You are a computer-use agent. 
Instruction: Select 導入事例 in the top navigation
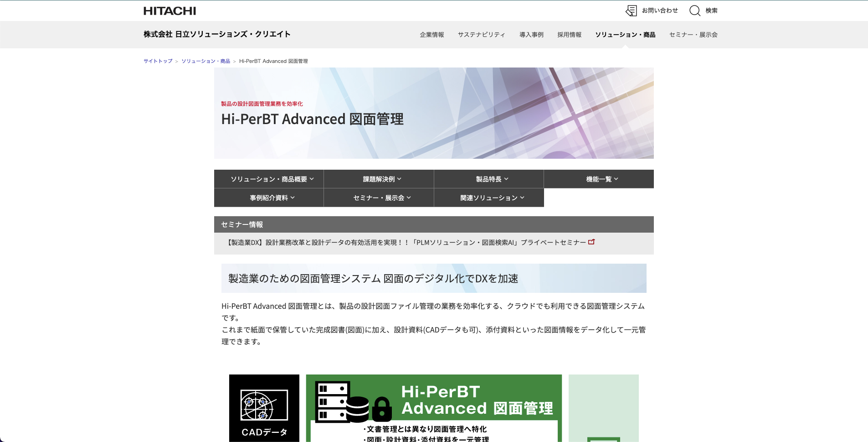point(531,35)
